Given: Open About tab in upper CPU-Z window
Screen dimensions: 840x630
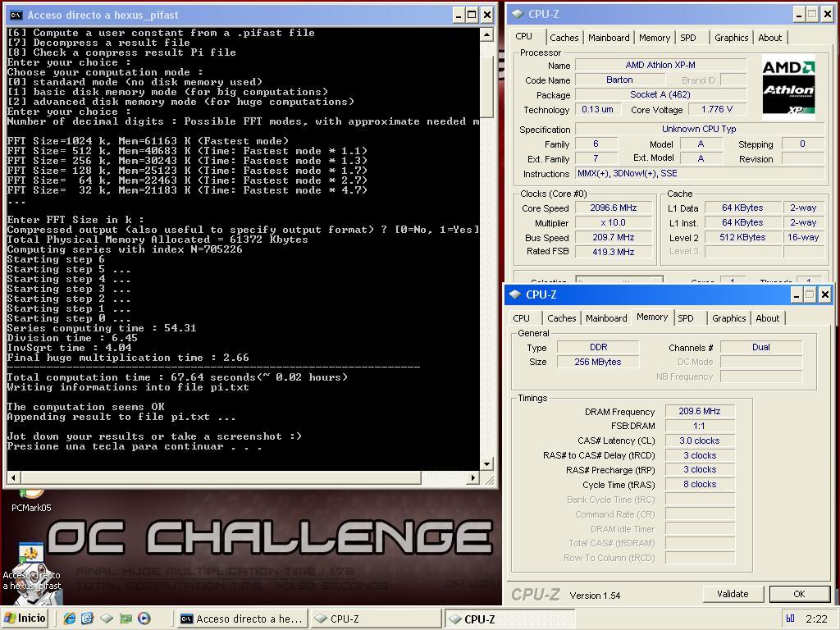Looking at the screenshot, I should (x=769, y=38).
